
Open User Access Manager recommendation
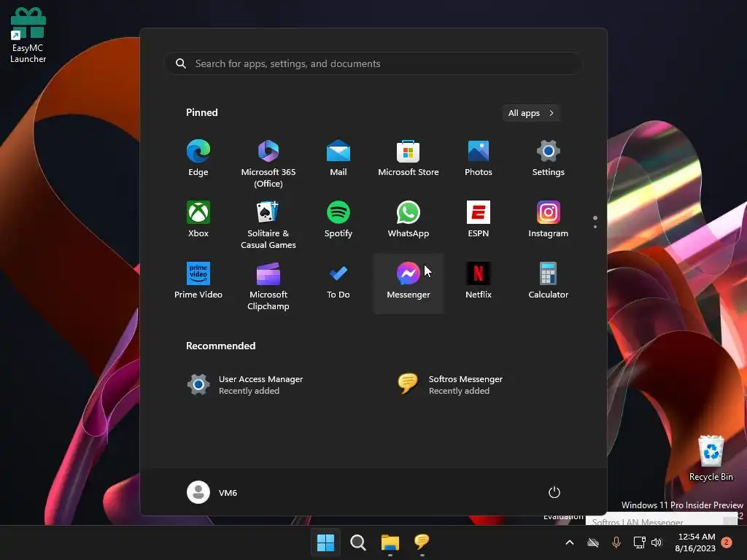245,385
